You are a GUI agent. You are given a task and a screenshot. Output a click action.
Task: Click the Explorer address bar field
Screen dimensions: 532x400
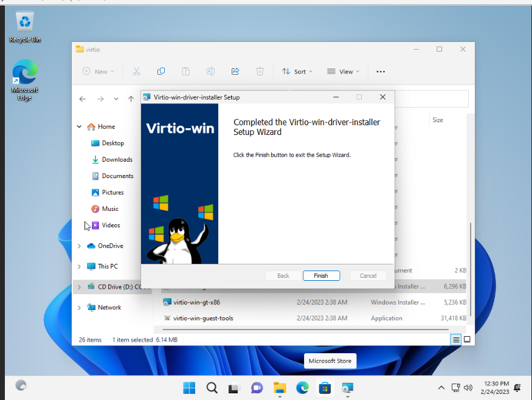pos(431,99)
